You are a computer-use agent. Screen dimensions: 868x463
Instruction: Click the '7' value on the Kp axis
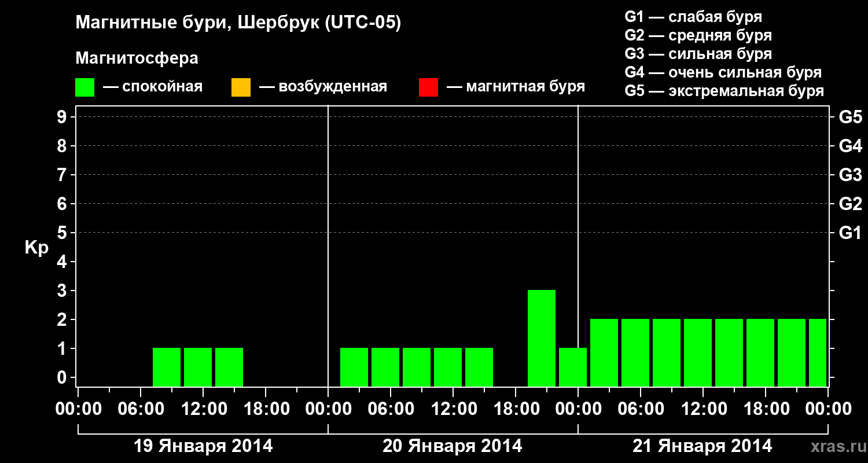tap(63, 175)
